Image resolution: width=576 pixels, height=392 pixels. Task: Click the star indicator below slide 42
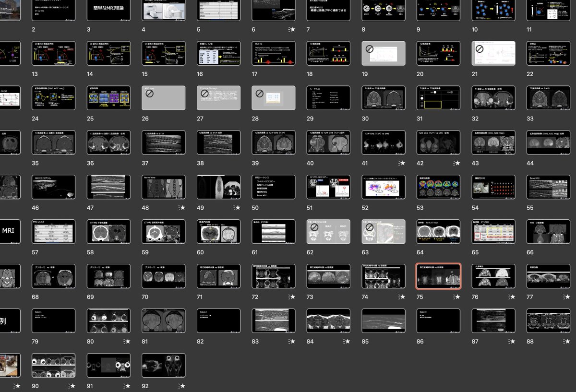click(457, 164)
